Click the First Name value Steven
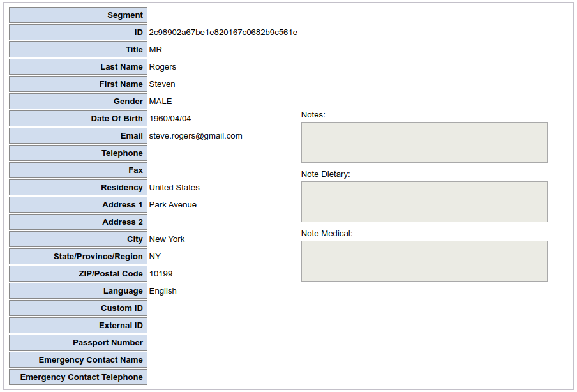 (x=162, y=84)
